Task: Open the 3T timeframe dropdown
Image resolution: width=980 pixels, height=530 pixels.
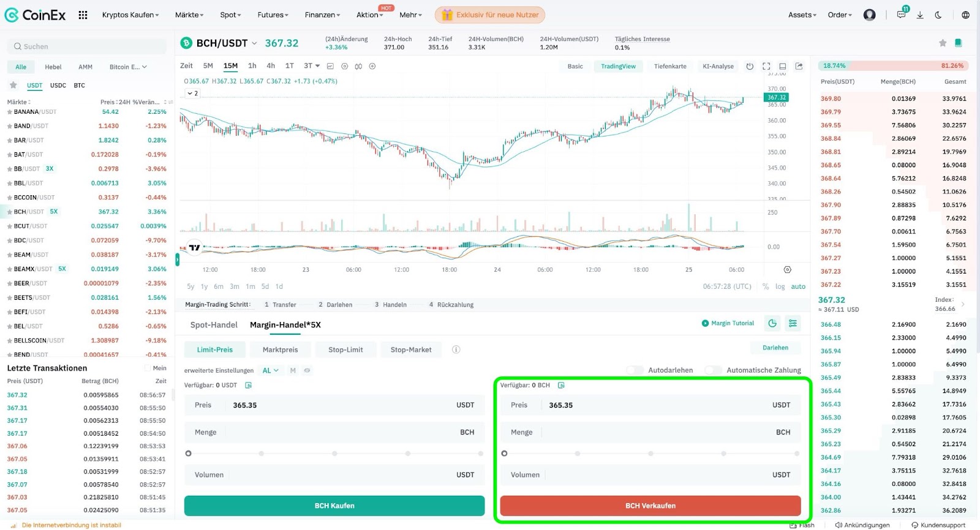Action: [312, 66]
